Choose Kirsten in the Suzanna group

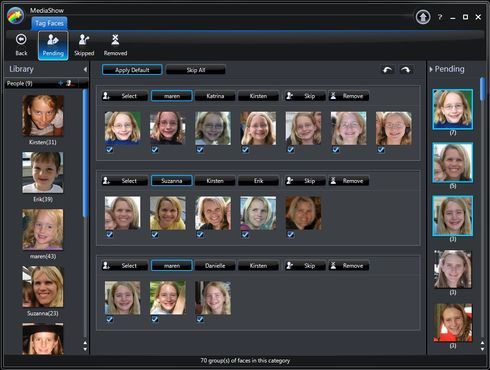tap(215, 181)
